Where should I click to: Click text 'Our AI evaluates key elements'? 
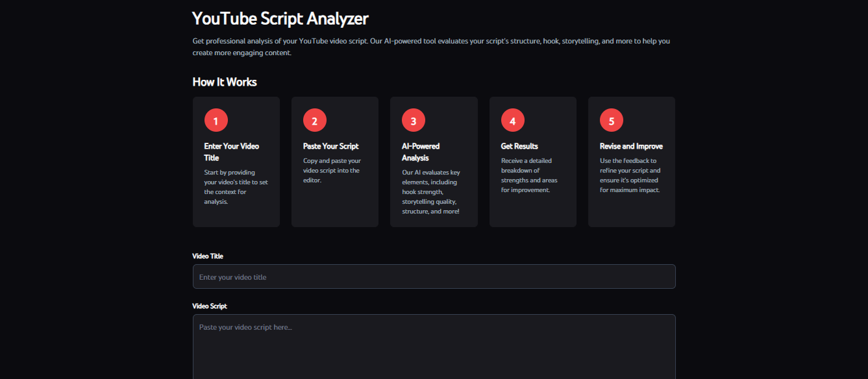click(431, 192)
